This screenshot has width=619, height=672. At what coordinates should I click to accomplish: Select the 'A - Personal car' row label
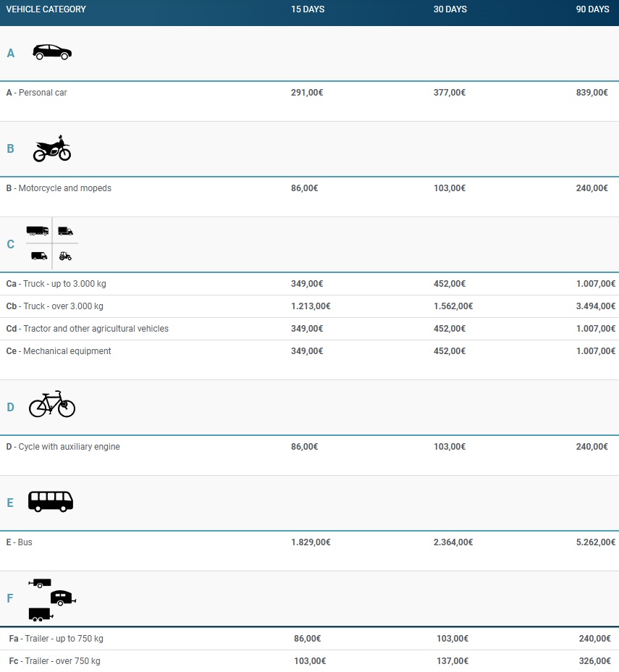coord(36,93)
